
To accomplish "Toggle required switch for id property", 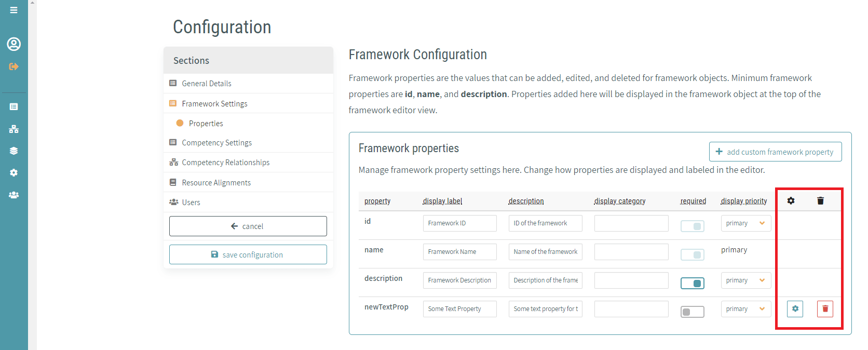I will (693, 226).
